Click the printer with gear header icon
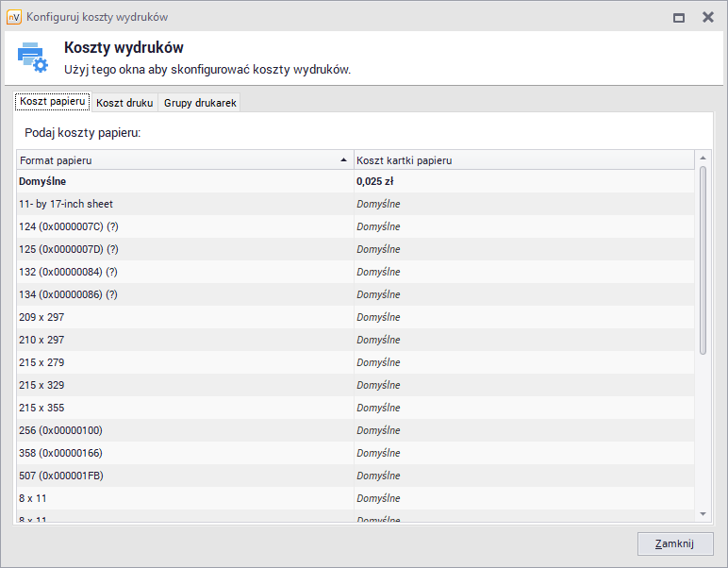This screenshot has width=728, height=568. pos(32,58)
